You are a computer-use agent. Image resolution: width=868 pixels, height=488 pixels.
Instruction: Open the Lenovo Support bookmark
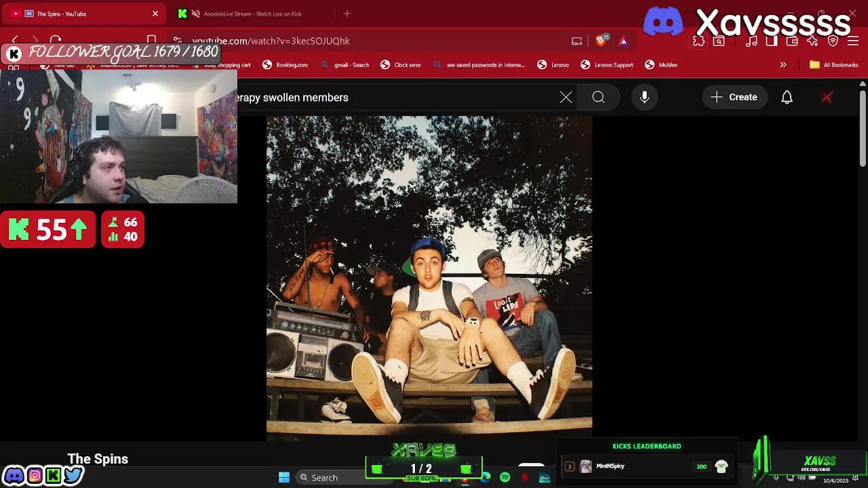(x=607, y=65)
